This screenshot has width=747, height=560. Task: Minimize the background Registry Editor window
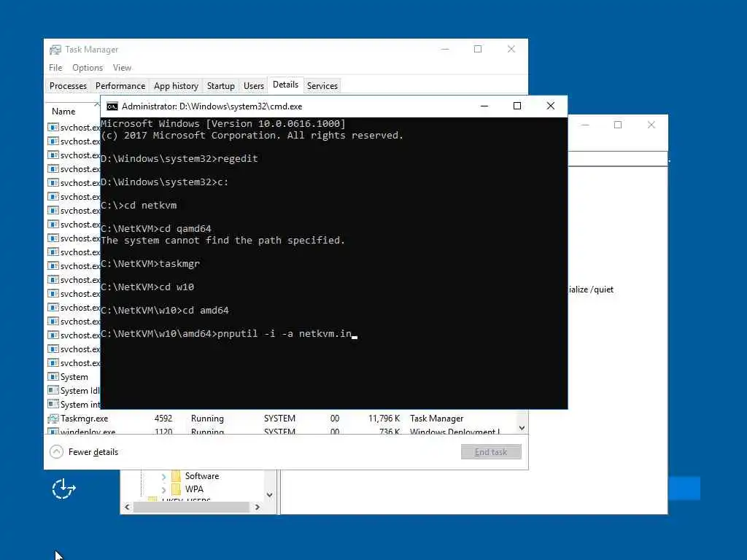click(x=586, y=125)
